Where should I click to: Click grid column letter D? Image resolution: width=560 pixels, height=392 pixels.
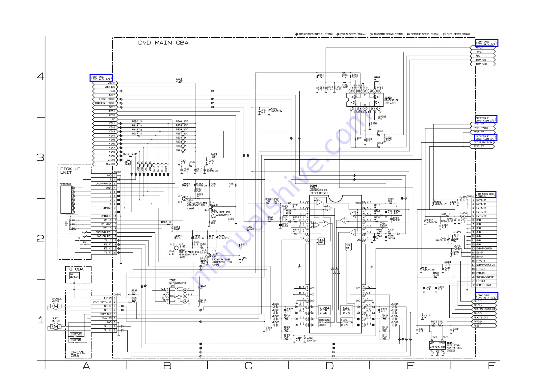coord(330,366)
